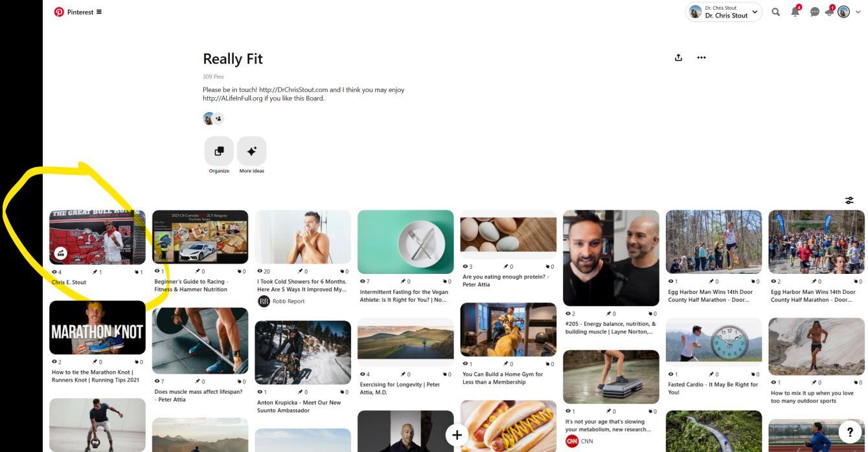Open the help question mark button

click(849, 433)
